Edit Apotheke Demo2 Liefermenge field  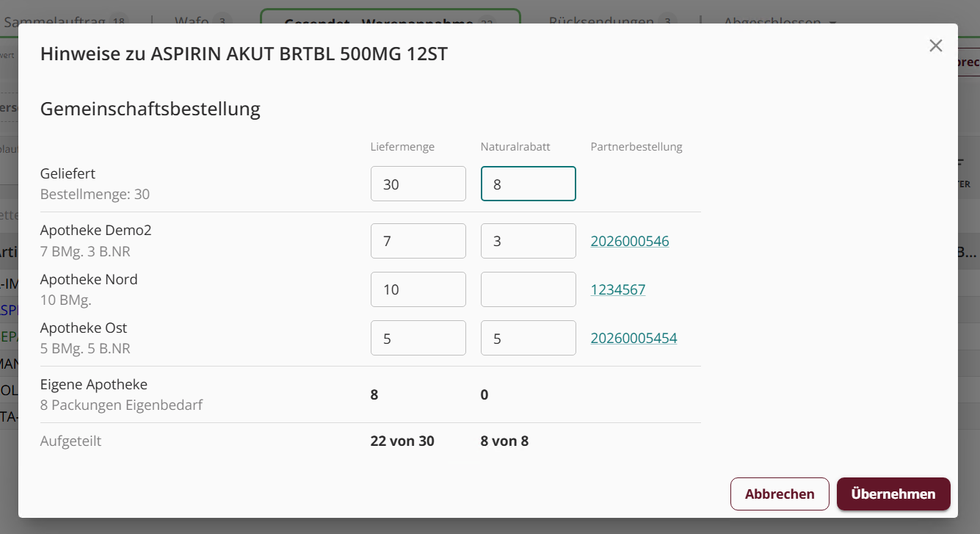click(418, 241)
